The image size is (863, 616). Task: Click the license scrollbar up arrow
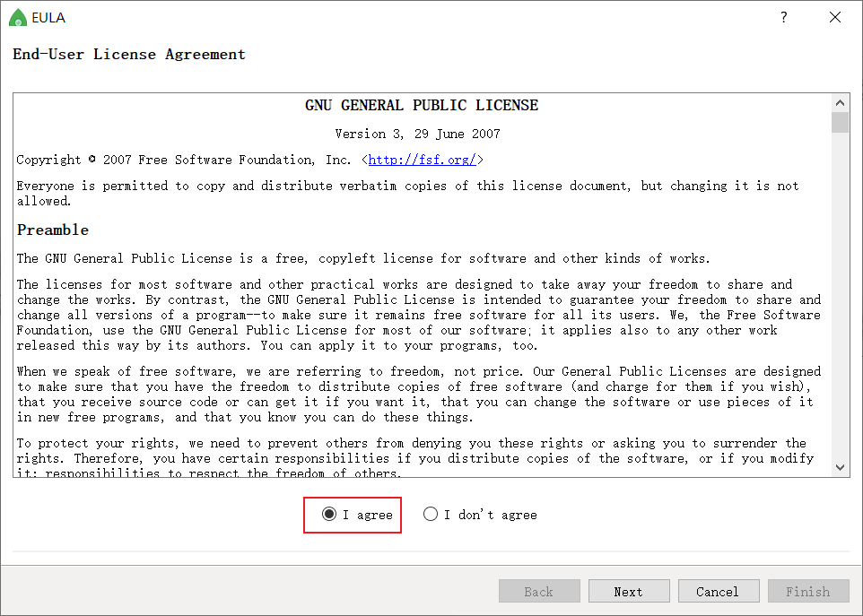coord(840,103)
